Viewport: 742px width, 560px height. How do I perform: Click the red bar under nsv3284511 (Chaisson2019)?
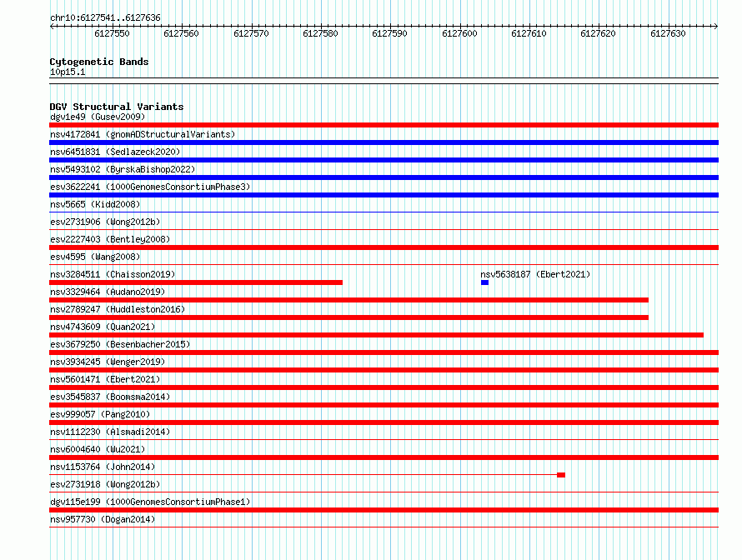coord(196,282)
